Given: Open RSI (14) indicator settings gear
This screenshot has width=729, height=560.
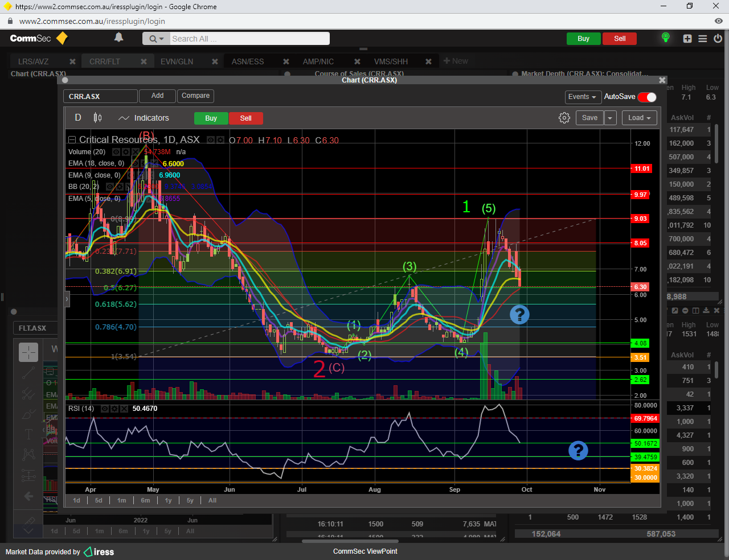Looking at the screenshot, I should [114, 409].
